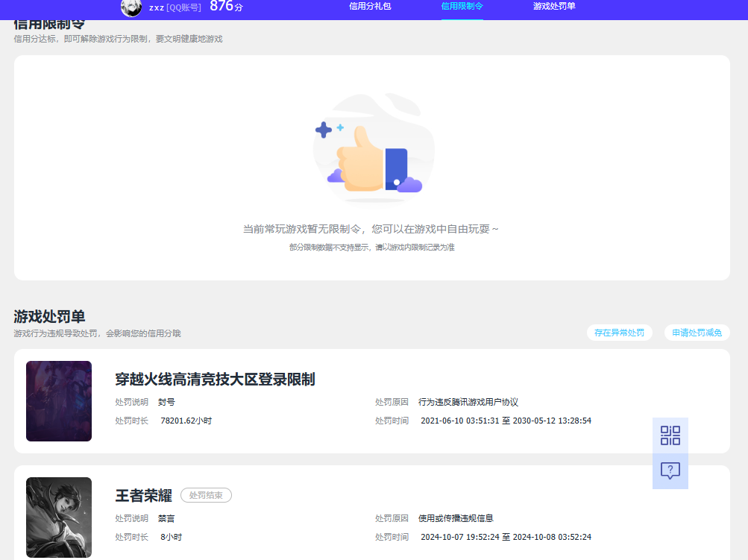Click the 当前常玩游戏暂无限制令 message
The width and height of the screenshot is (748, 560).
coord(371,230)
